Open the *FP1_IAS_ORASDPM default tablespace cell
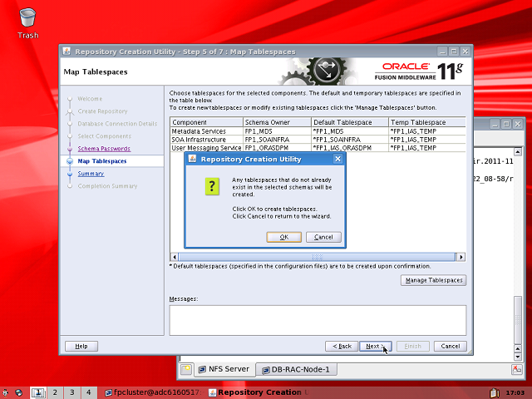532x399 pixels. pos(350,148)
